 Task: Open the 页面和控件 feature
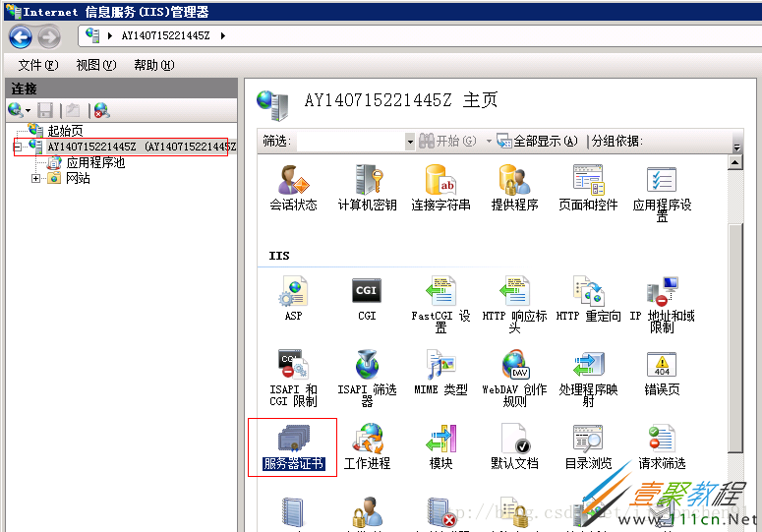[588, 188]
